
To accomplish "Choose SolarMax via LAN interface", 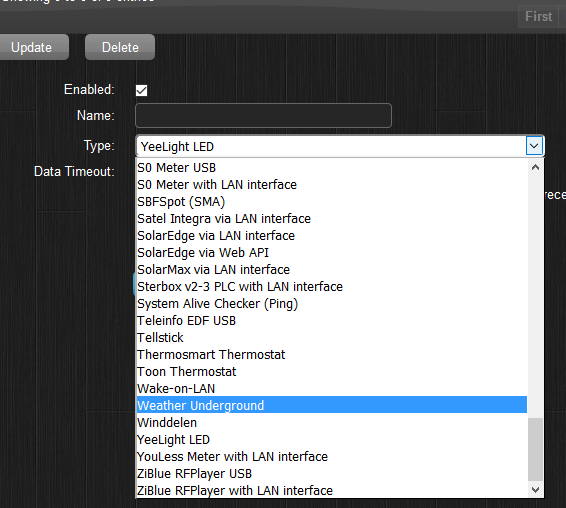I will point(331,269).
